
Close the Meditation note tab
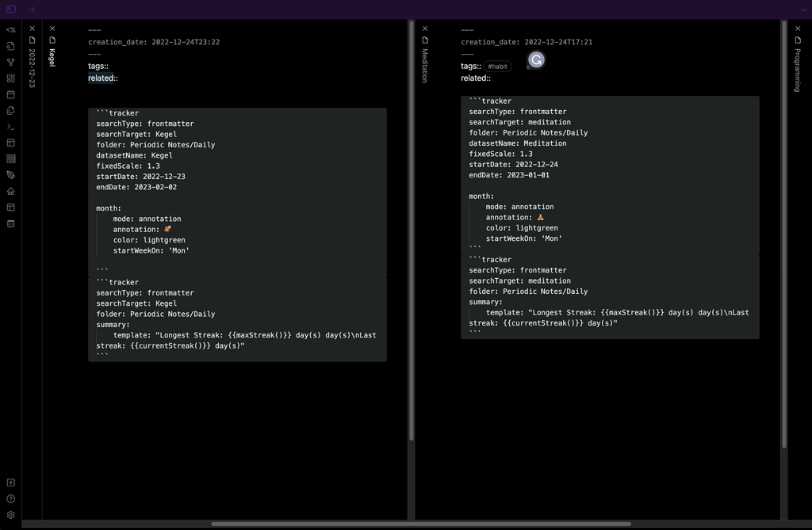(425, 29)
